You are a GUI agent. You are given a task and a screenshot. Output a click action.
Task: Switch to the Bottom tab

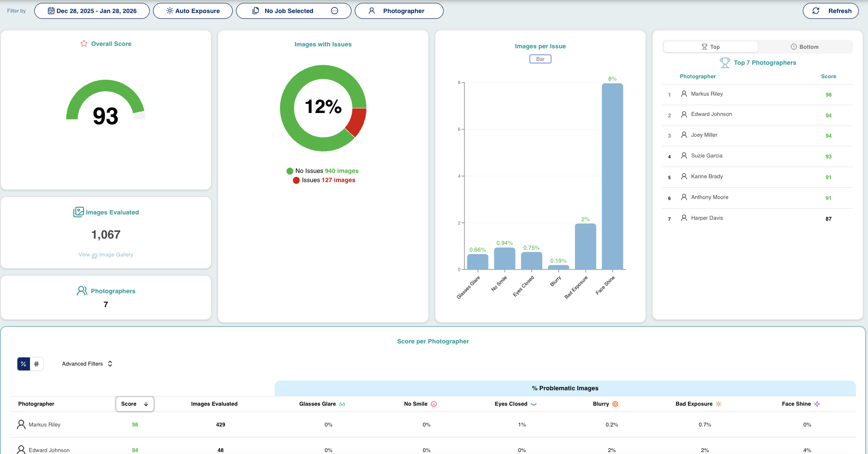[805, 47]
